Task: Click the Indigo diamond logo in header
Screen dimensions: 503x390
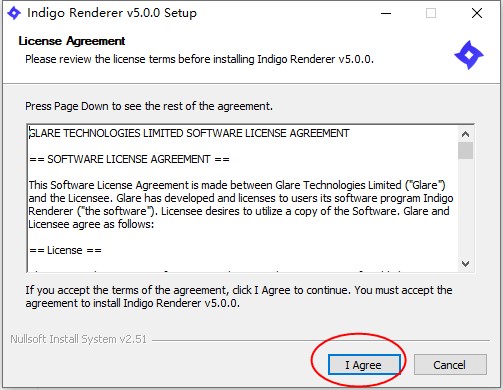Action: (x=469, y=55)
